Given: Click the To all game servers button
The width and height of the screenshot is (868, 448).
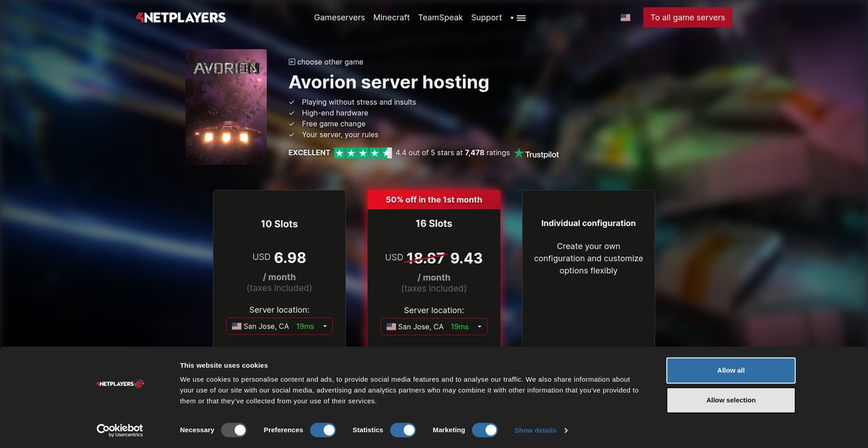Looking at the screenshot, I should [688, 17].
